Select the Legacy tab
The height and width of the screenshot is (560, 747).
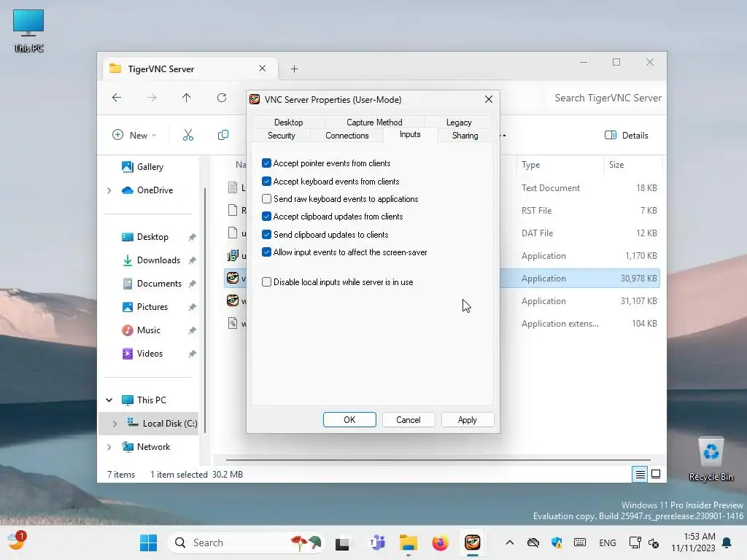[458, 122]
